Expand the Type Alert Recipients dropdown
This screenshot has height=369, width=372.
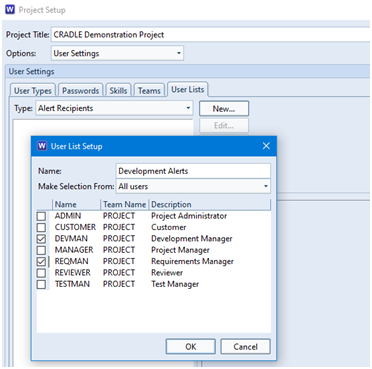click(114, 108)
